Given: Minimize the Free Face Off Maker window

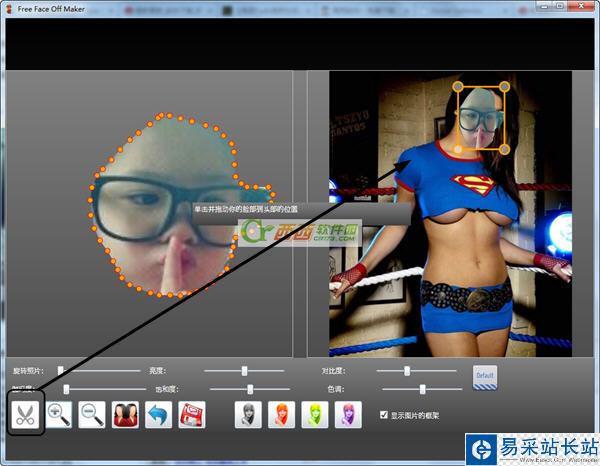Looking at the screenshot, I should pyautogui.click(x=544, y=6).
